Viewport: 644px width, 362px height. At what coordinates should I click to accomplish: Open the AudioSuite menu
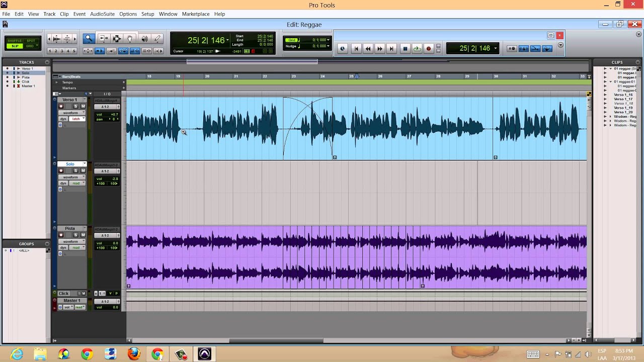[x=102, y=14]
